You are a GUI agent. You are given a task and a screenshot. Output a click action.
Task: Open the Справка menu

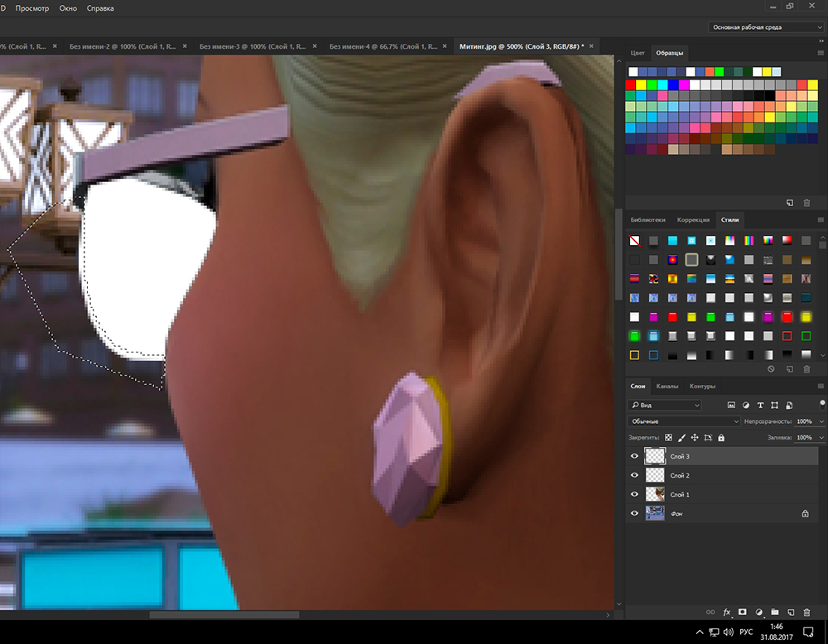coord(100,8)
